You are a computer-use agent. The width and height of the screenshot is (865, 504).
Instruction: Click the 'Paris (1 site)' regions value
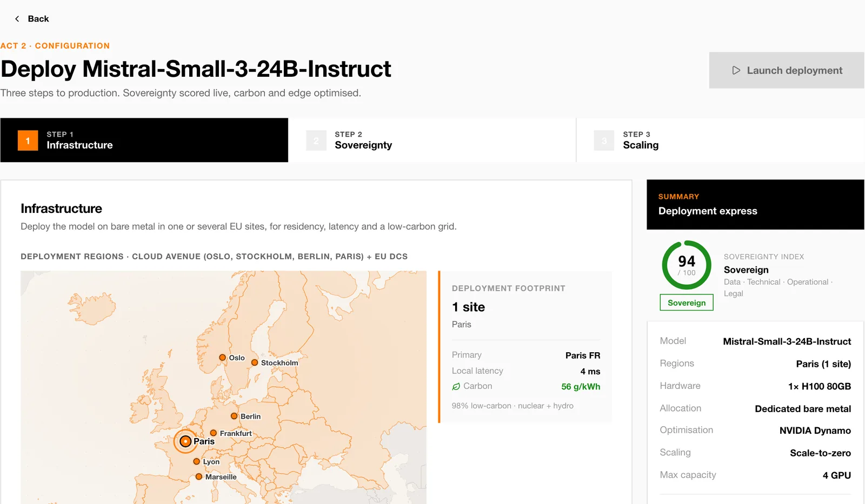coord(823,364)
